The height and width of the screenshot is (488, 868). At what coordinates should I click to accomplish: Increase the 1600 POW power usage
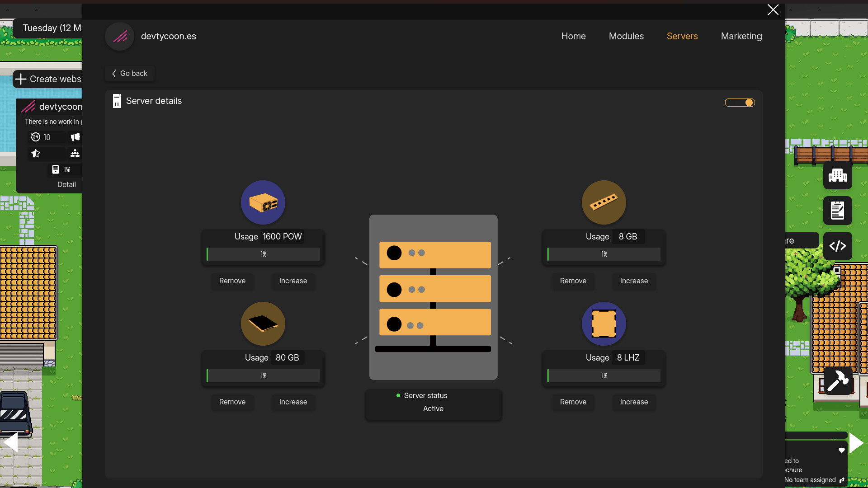293,281
